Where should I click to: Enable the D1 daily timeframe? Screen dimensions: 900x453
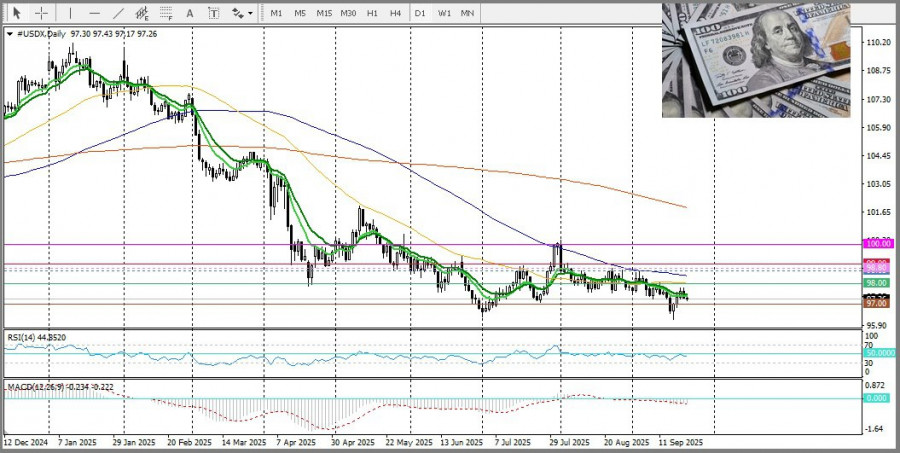(x=420, y=13)
